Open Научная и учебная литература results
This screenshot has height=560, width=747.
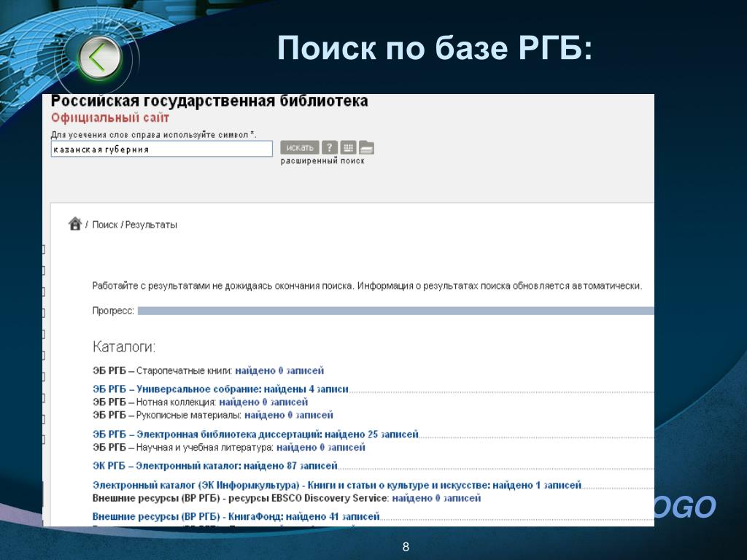tap(228, 447)
